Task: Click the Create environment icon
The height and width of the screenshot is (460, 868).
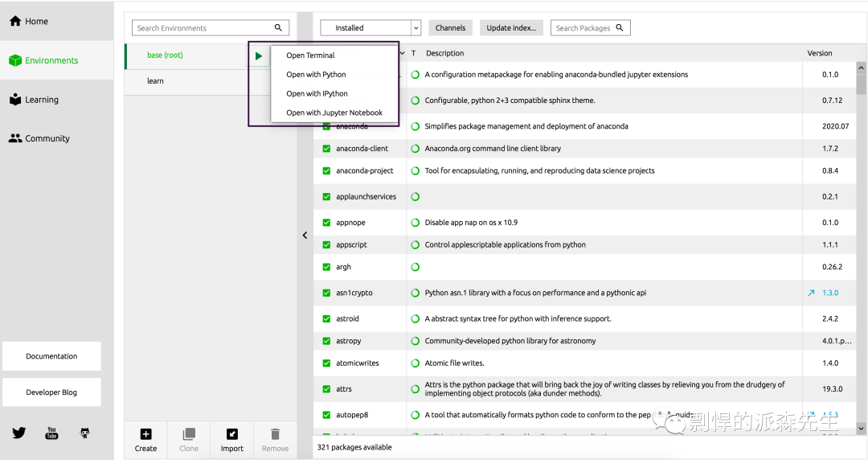Action: point(145,434)
